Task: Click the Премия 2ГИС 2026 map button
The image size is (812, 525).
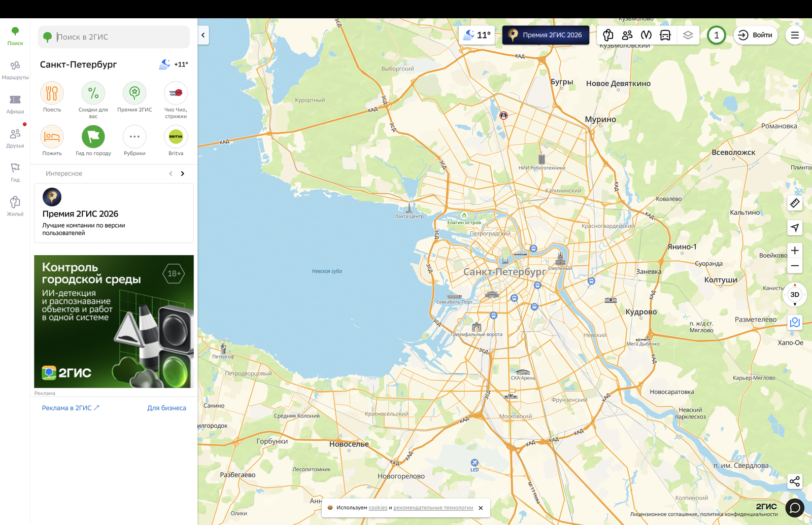Action: point(546,35)
